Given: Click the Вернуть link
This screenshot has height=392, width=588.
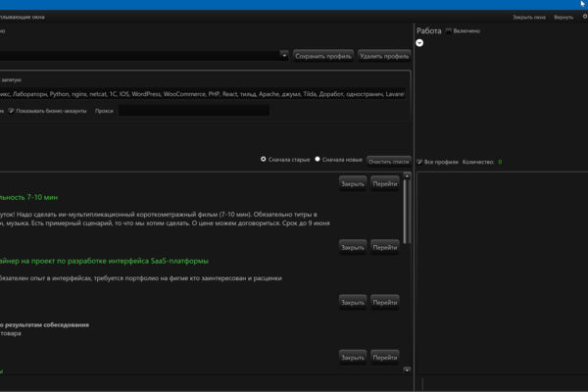Looking at the screenshot, I should (563, 18).
